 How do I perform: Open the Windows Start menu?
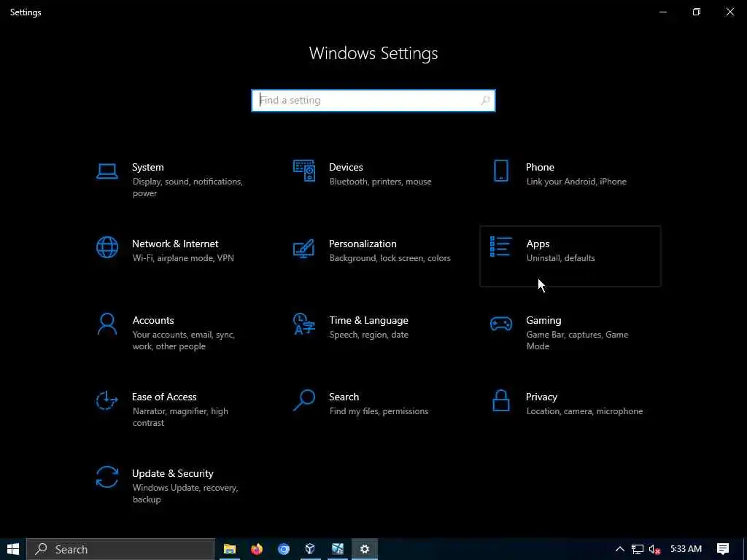pyautogui.click(x=13, y=549)
